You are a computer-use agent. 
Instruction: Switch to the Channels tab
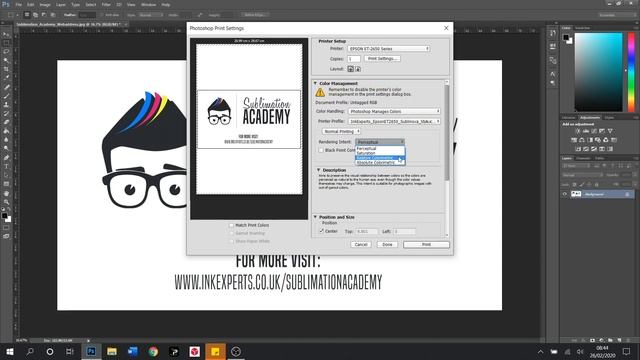[583, 158]
